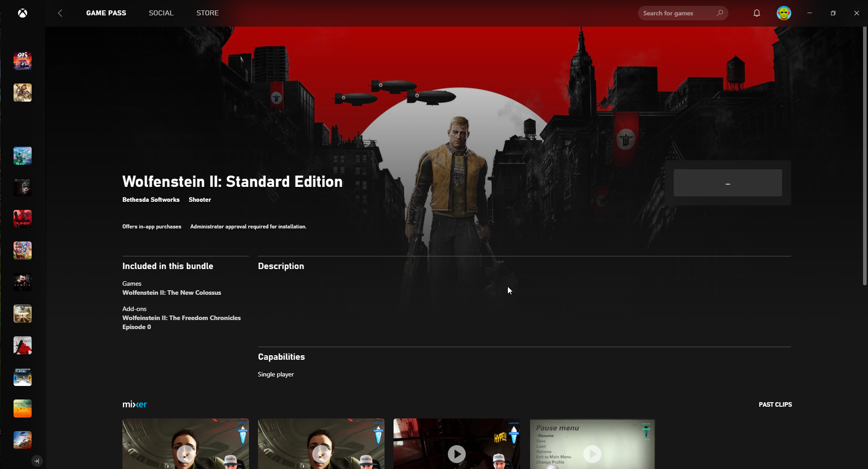Open orange desert game icon in sidebar

coord(23,409)
